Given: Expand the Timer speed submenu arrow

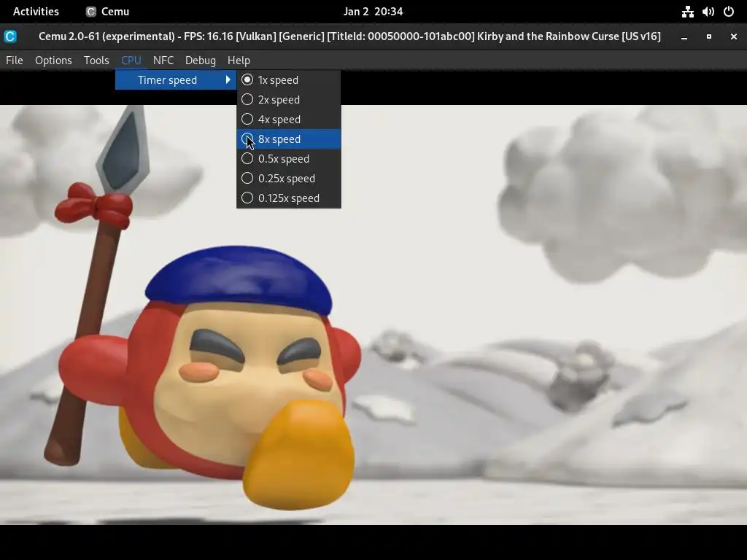Looking at the screenshot, I should pos(228,80).
